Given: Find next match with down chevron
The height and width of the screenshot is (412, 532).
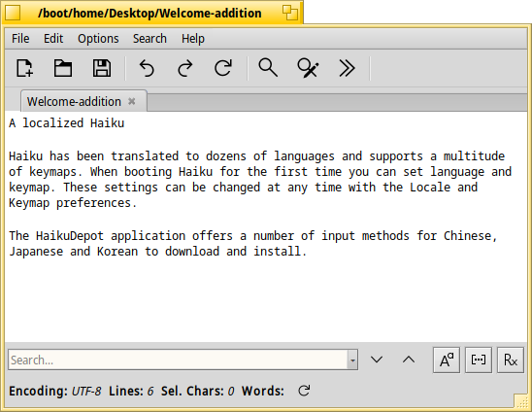Looking at the screenshot, I should (x=377, y=360).
